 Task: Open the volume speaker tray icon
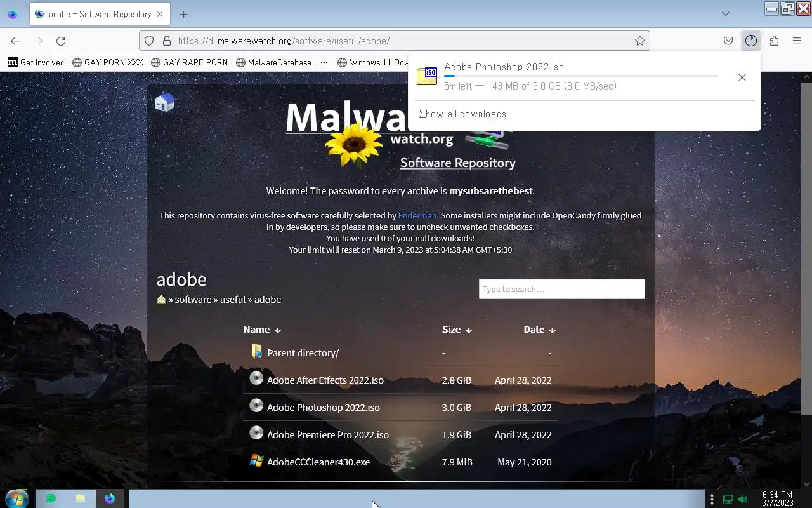tap(743, 499)
